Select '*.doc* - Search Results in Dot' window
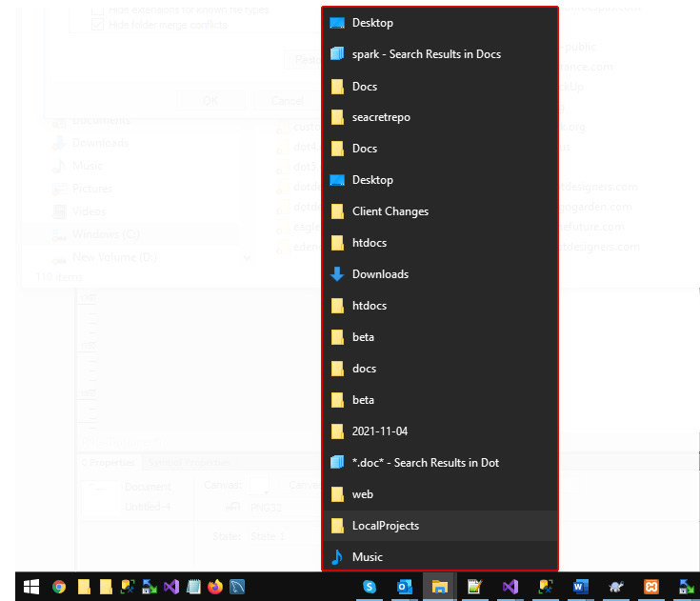Viewport: 700px width, 601px height. (440, 463)
